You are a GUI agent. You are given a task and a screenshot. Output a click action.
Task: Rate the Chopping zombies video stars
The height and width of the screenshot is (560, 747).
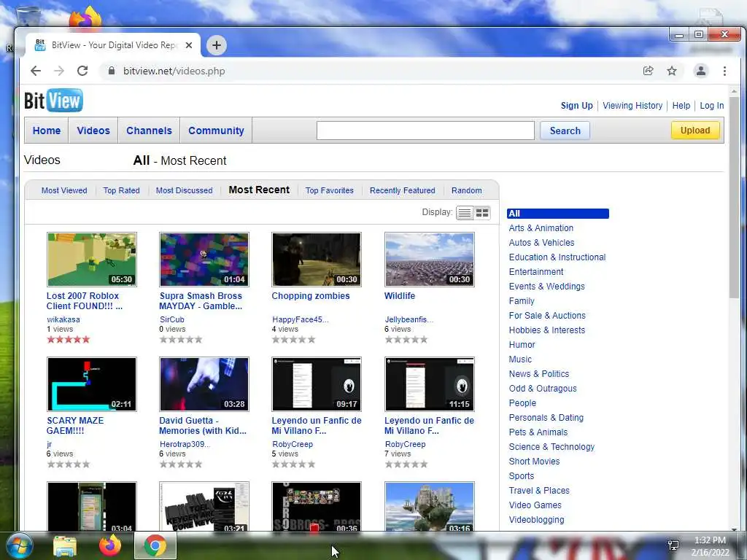293,340
